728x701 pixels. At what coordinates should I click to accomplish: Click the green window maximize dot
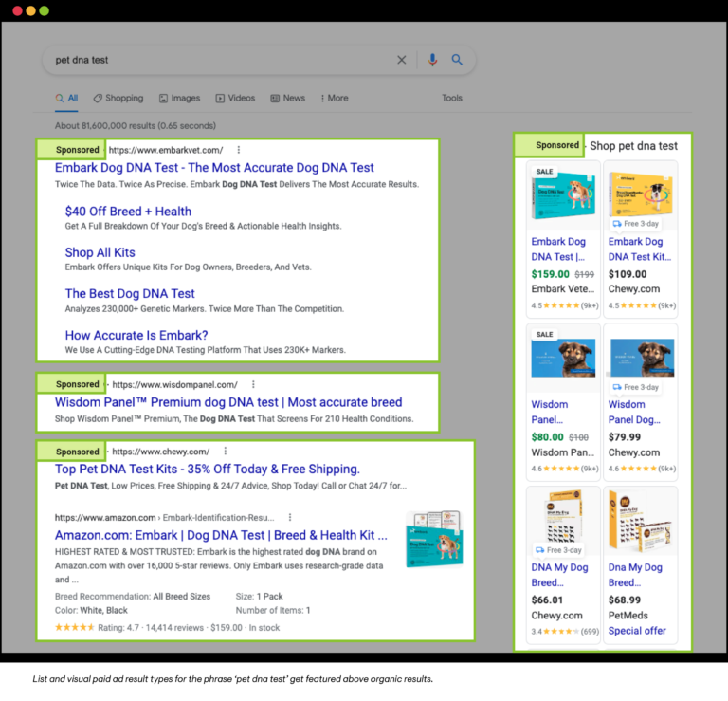coord(45,10)
